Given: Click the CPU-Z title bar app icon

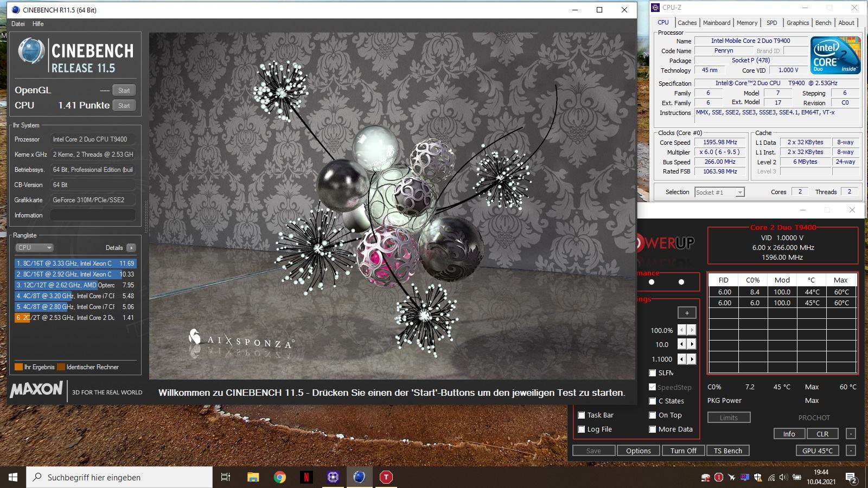Looking at the screenshot, I should pyautogui.click(x=655, y=8).
